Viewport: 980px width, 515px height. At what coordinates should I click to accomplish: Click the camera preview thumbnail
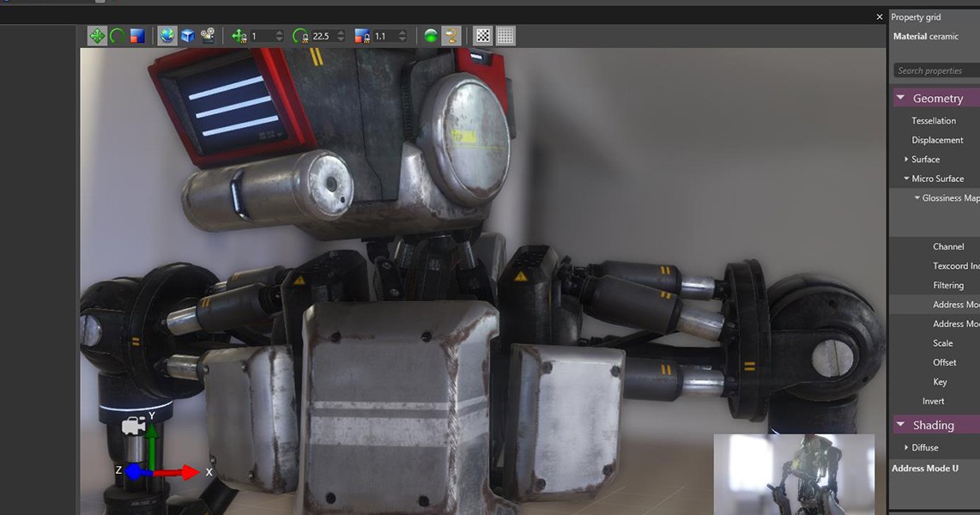[x=794, y=475]
